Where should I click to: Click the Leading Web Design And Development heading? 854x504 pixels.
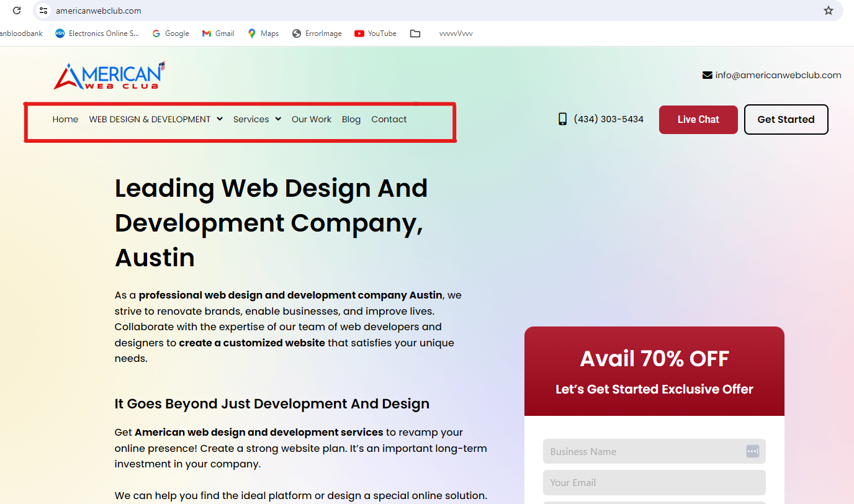271,222
